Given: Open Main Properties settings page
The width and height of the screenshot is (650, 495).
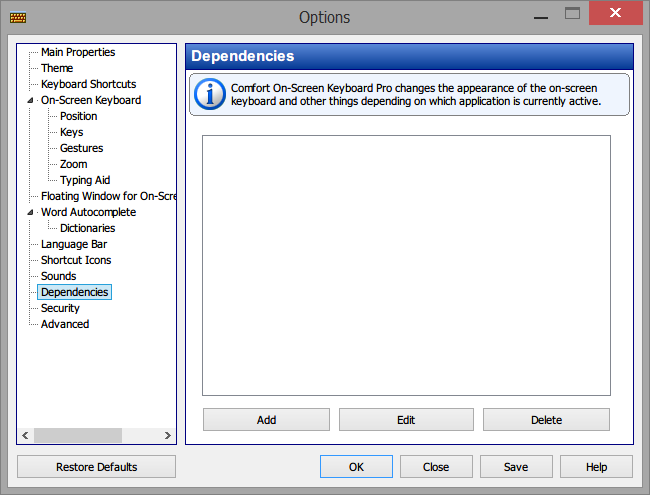Looking at the screenshot, I should tap(78, 52).
